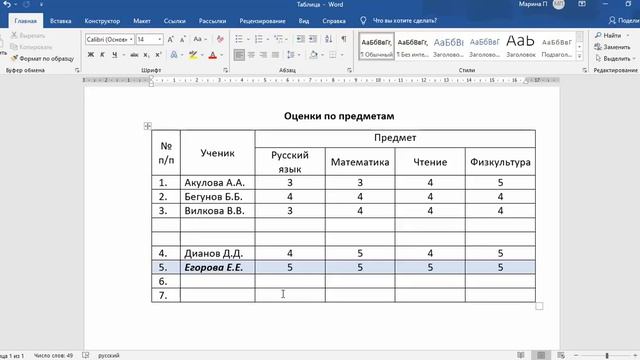
Task: Click the русский language status indicator
Action: tap(109, 356)
